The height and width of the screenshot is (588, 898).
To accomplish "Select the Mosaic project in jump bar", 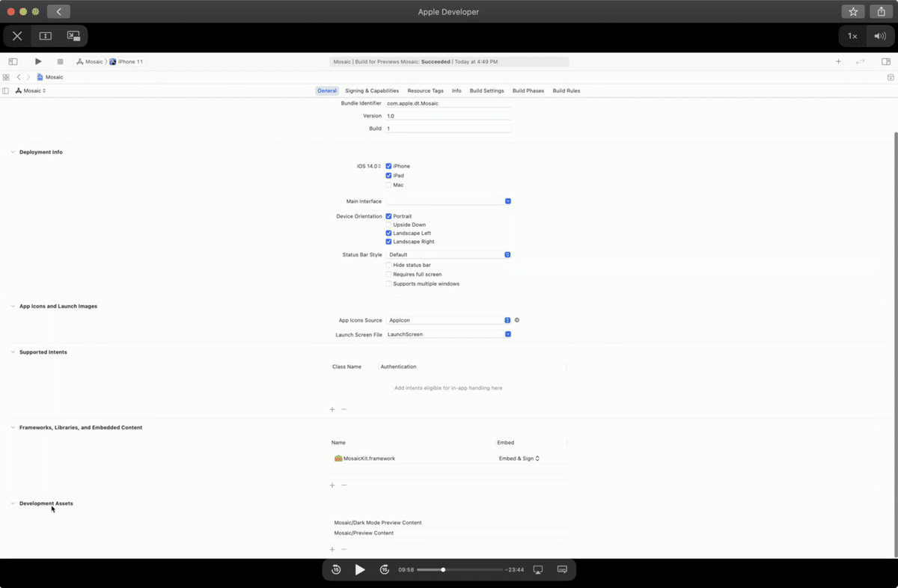I will coord(50,77).
